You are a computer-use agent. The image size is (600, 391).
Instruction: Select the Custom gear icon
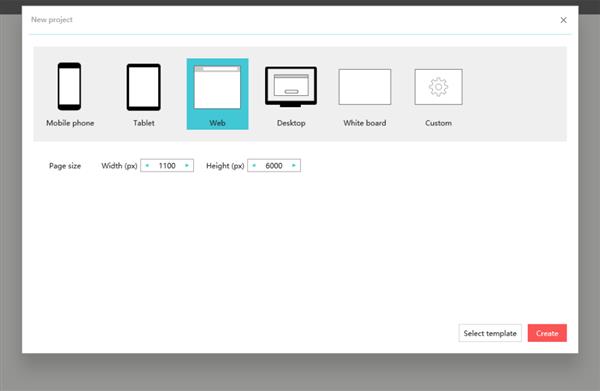tap(439, 87)
